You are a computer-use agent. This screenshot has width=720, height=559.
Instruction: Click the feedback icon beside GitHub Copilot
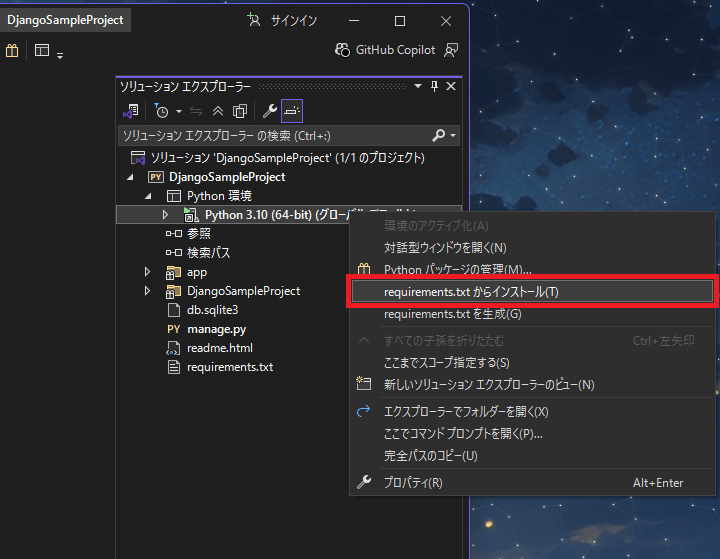click(452, 50)
